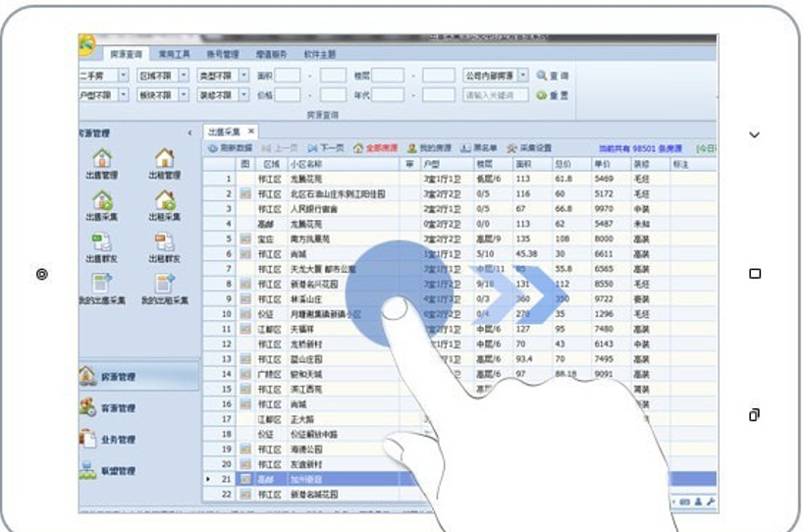Select the row with 林溪山庄
This screenshot has width=803, height=532.
coord(459,299)
